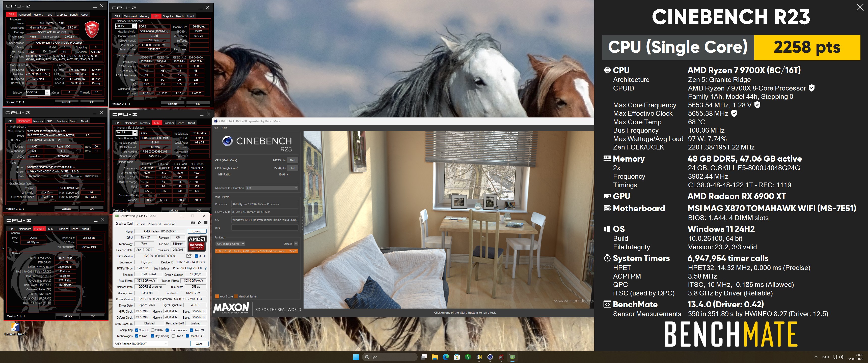868x363 pixels.
Task: Switch to the Sensors tab in GPU-Z
Action: (x=141, y=224)
